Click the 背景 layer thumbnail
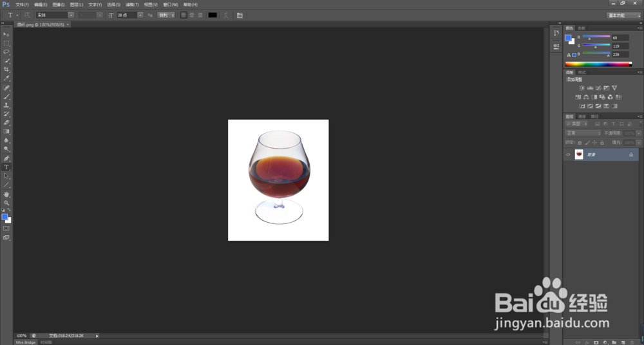The image size is (644, 345). [579, 154]
